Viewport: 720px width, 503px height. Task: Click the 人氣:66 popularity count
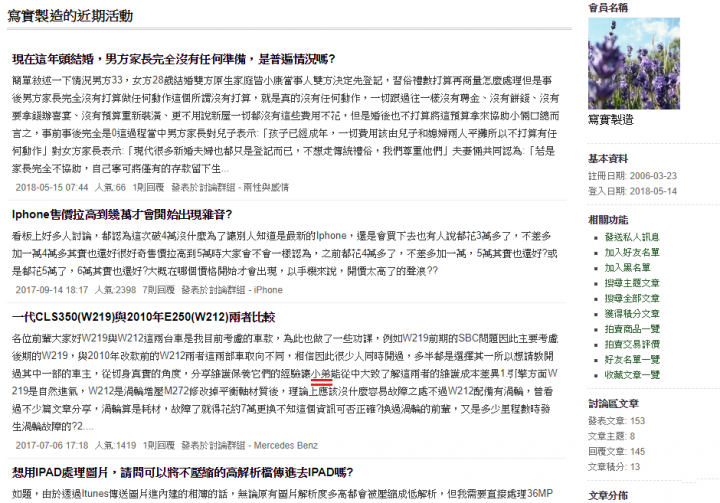click(110, 187)
